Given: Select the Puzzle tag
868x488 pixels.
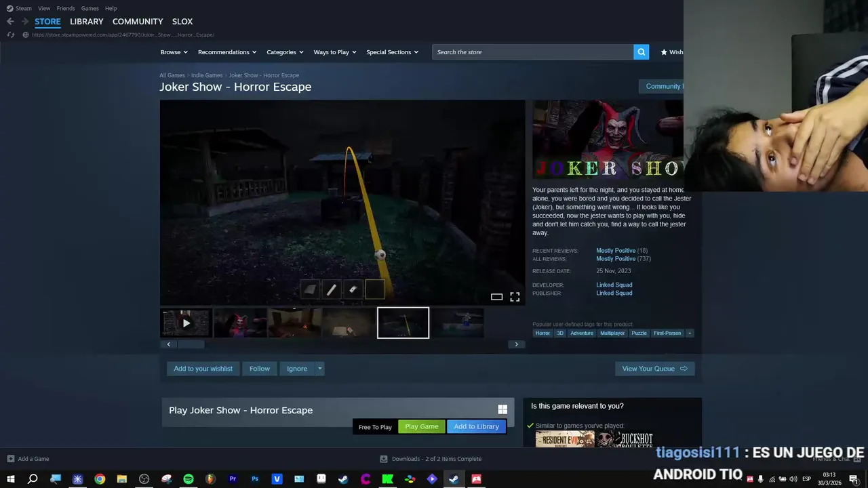Looking at the screenshot, I should click(639, 333).
